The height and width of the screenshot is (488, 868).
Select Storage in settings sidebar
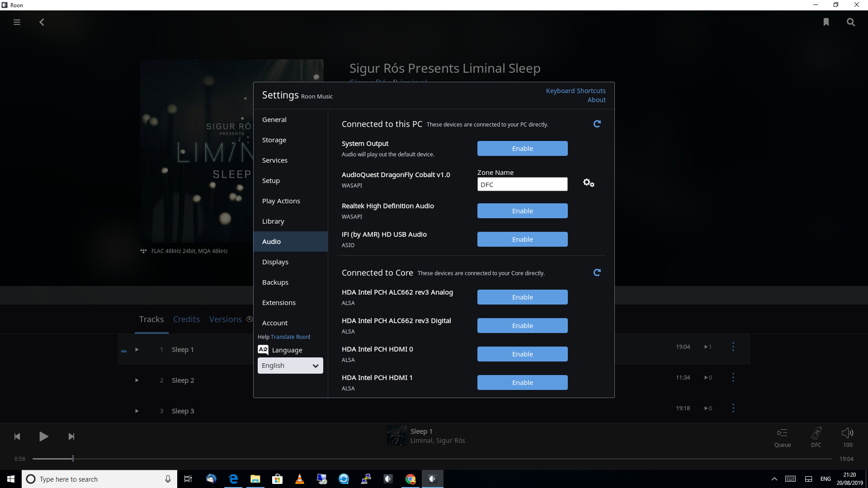point(290,140)
